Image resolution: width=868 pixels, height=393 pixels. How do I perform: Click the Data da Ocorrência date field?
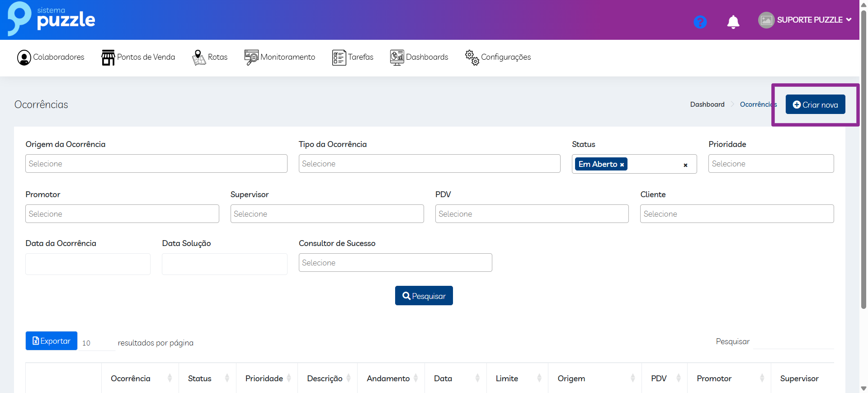(x=88, y=264)
